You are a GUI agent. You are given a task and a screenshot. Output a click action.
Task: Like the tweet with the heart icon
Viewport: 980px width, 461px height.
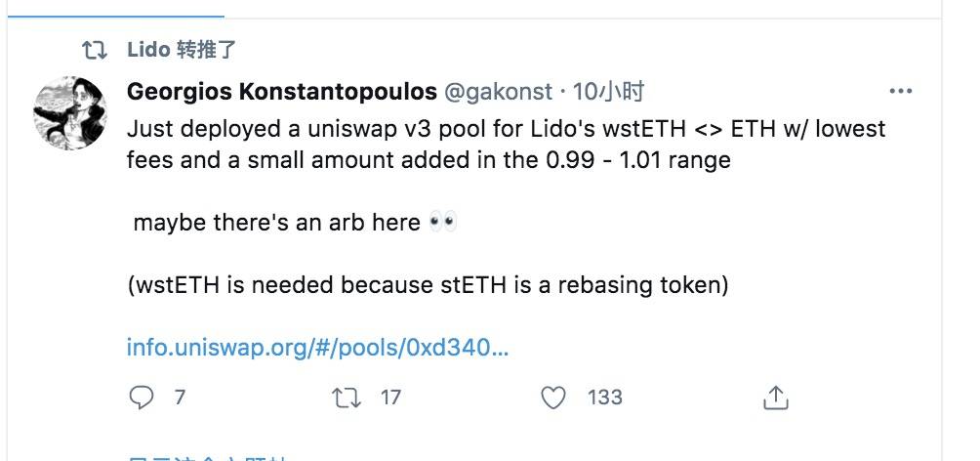(553, 398)
